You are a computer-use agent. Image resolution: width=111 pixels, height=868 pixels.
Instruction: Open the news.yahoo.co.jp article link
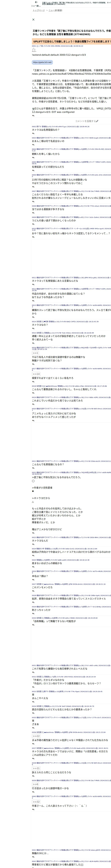pos(71,74)
